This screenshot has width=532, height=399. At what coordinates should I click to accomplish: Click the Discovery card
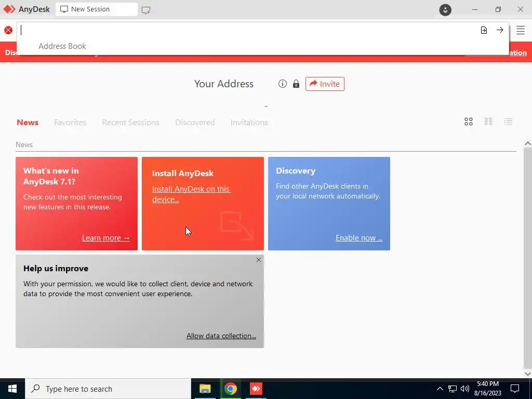[329, 204]
